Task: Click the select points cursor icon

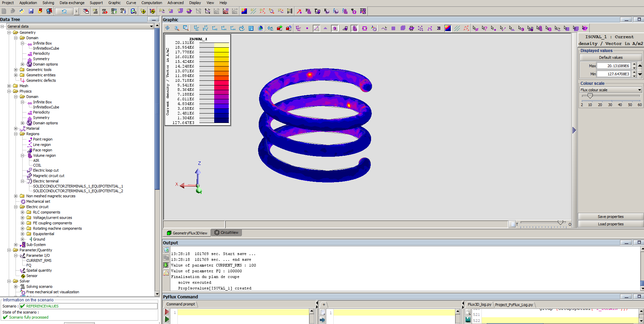Action: (x=494, y=28)
